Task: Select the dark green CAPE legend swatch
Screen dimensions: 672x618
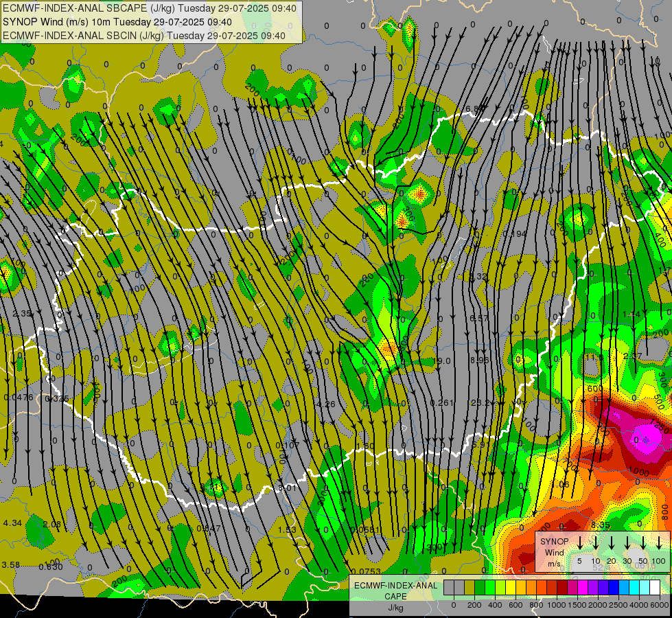Action: tap(480, 588)
